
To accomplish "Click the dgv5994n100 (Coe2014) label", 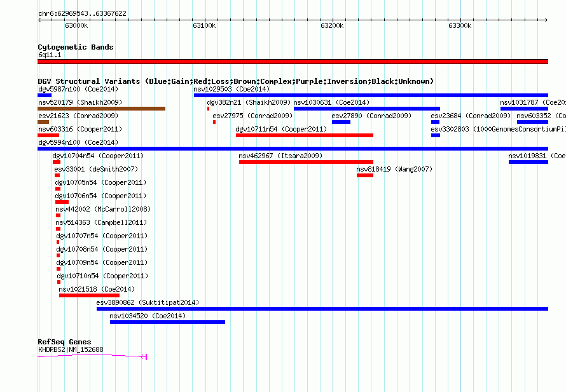I will [x=78, y=142].
